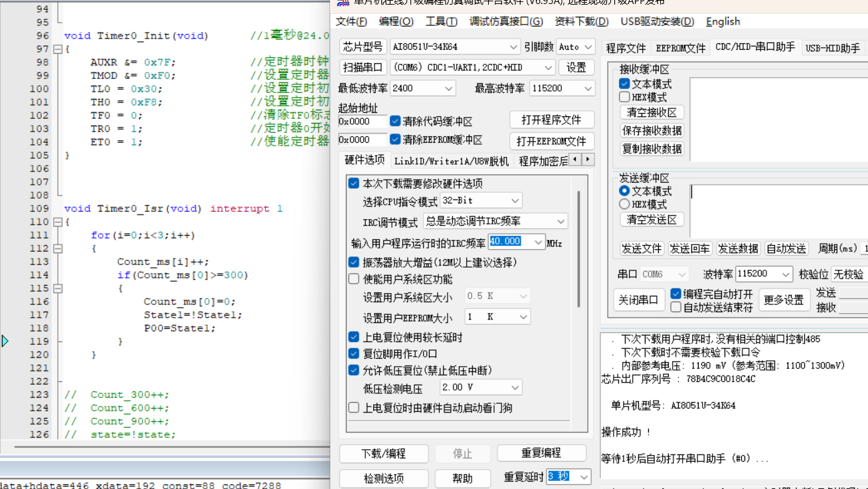Viewport: 868px width, 489px height.
Task: Click the 下载/编程 button
Action: coord(383,453)
